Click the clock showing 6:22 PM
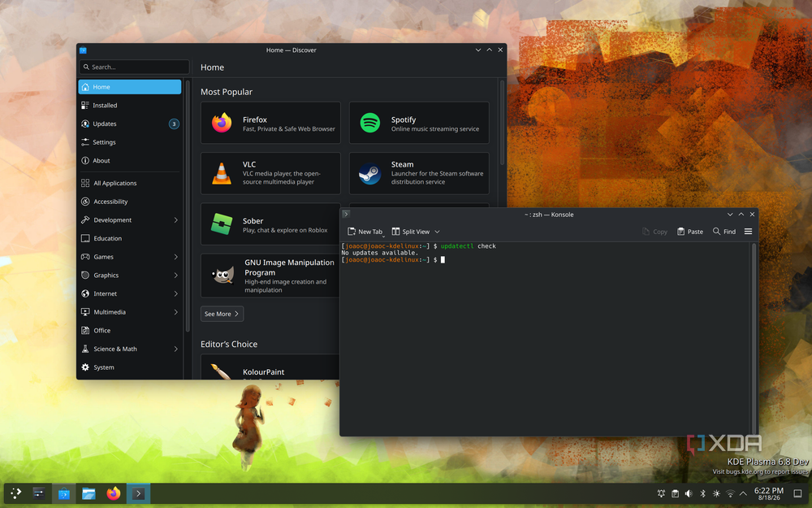Viewport: 812px width, 508px height. 768,493
